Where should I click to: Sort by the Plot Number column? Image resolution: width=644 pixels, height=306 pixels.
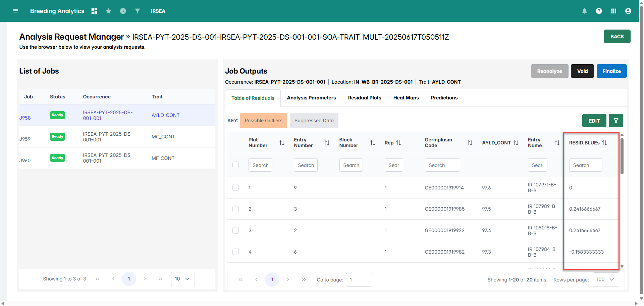(282, 143)
